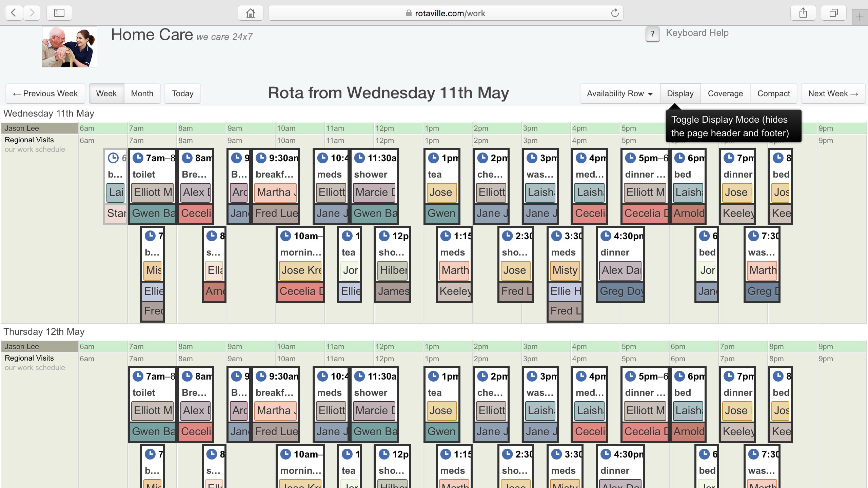Expand the Availability Row dropdown
Viewport: 868px width, 488px height.
click(619, 94)
